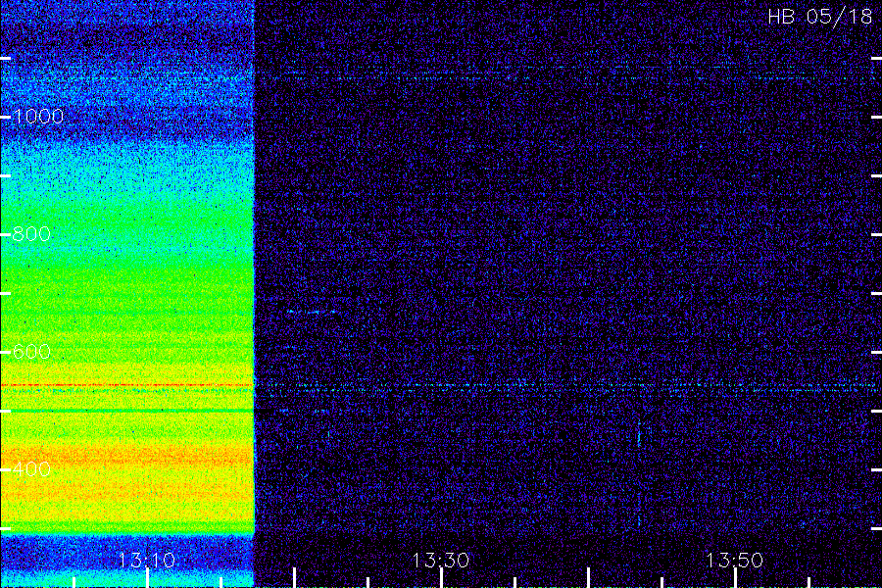
Task: Click the HB 05/18 station date label
Action: pos(819,17)
